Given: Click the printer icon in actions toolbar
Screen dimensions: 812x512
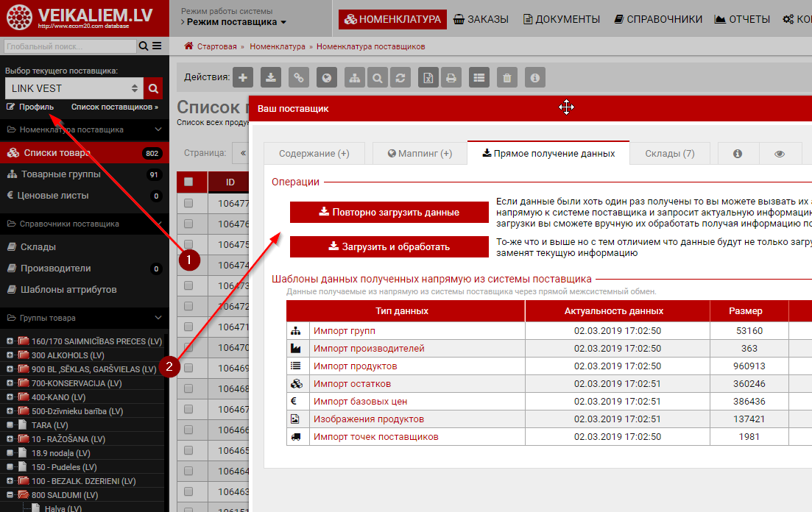Looking at the screenshot, I should tap(451, 77).
